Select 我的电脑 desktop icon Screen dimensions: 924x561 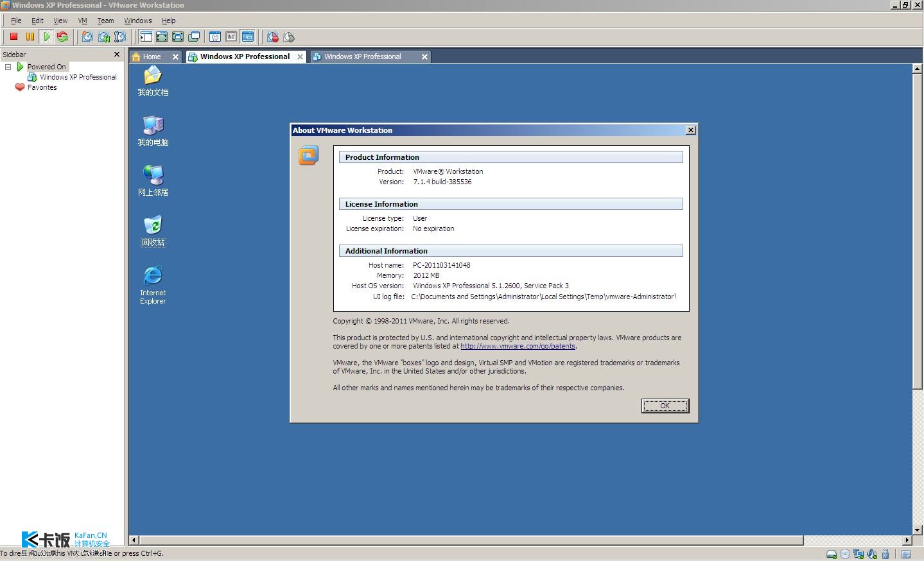tap(153, 131)
